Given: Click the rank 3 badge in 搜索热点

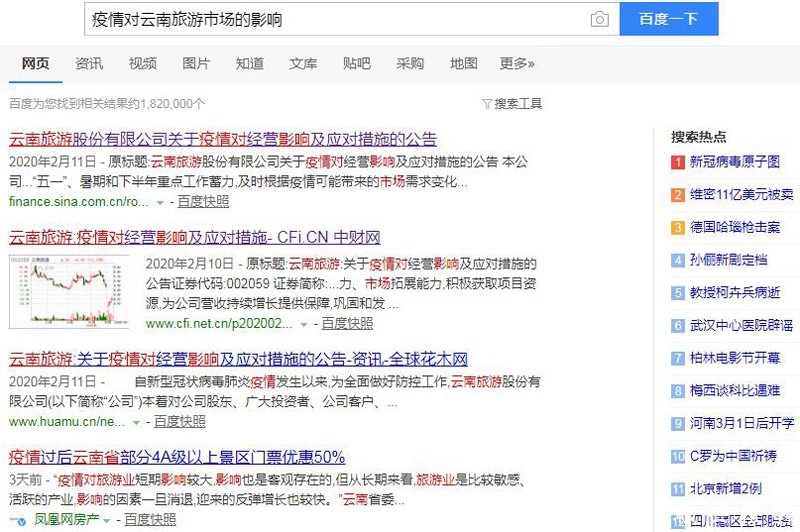Looking at the screenshot, I should tap(678, 227).
